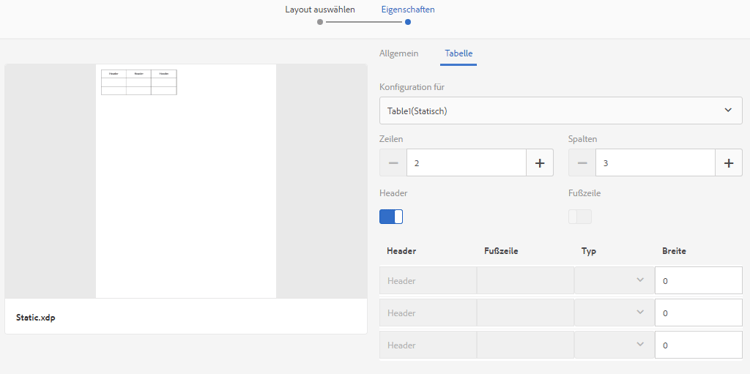Image resolution: width=750 pixels, height=374 pixels.
Task: Click the Eigenschaften wizard step
Action: pos(408,10)
